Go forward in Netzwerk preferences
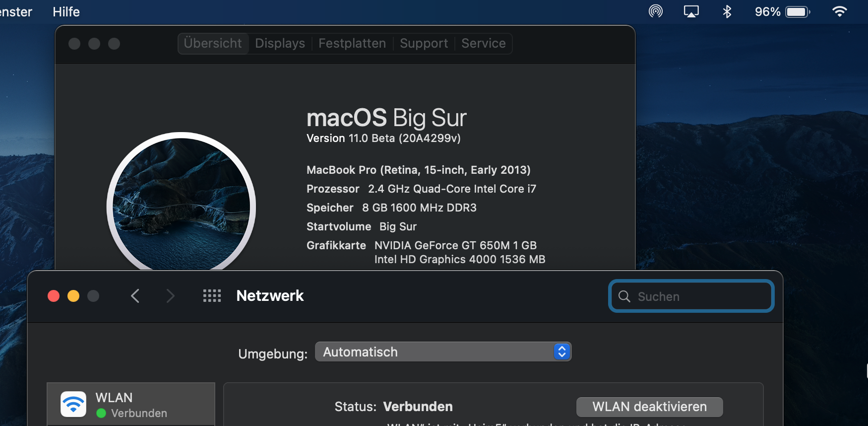Image resolution: width=868 pixels, height=426 pixels. [170, 296]
